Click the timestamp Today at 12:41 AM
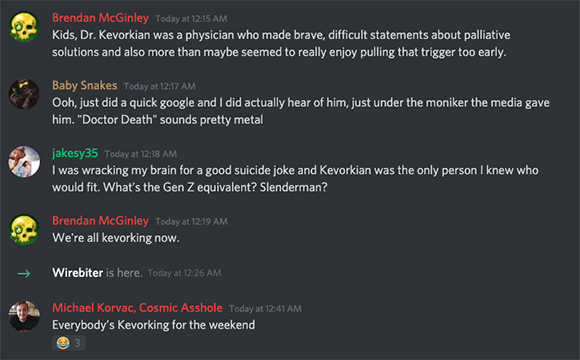 [x=265, y=309]
